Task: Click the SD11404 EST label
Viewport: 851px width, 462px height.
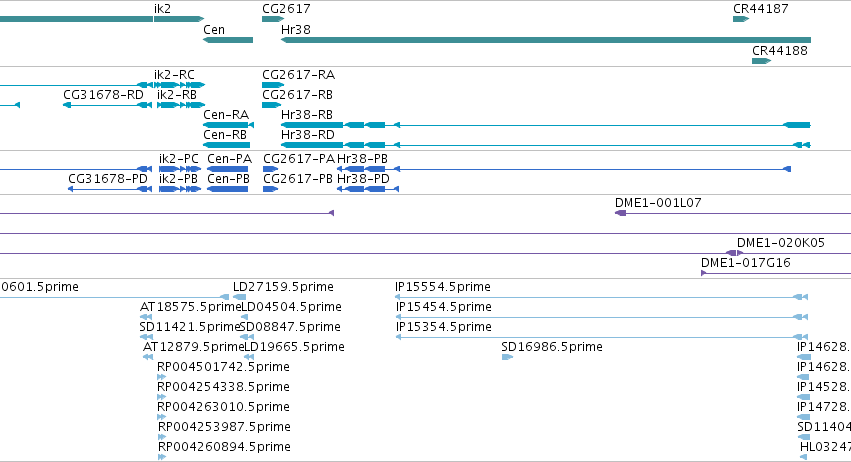Action: coord(824,427)
